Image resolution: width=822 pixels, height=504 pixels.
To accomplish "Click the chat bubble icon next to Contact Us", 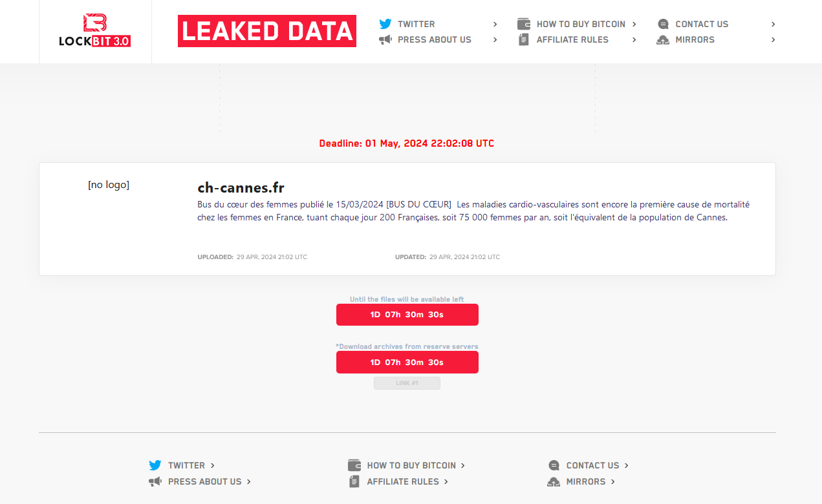I will (662, 23).
